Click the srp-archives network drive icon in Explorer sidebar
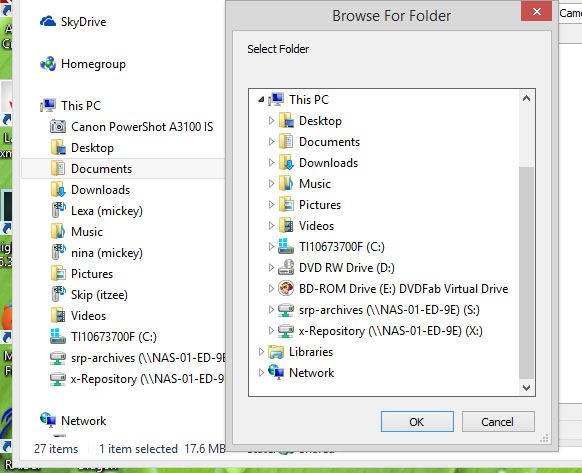This screenshot has width=582, height=473. pyautogui.click(x=58, y=358)
